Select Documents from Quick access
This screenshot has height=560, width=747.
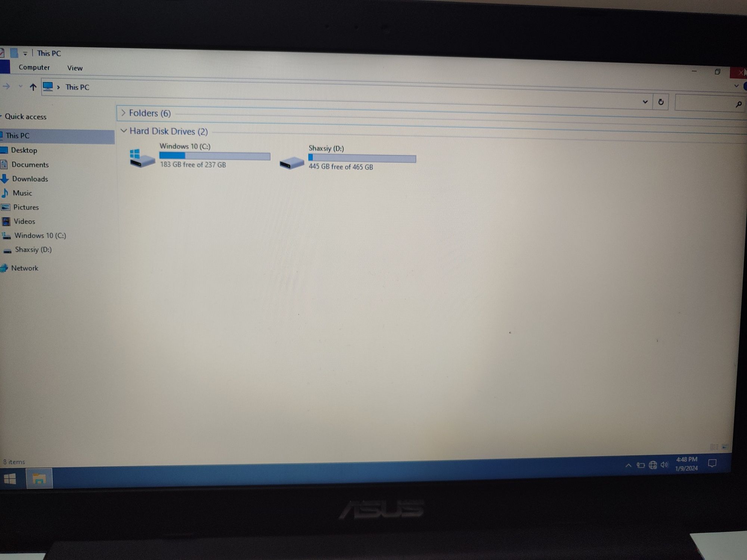[30, 165]
